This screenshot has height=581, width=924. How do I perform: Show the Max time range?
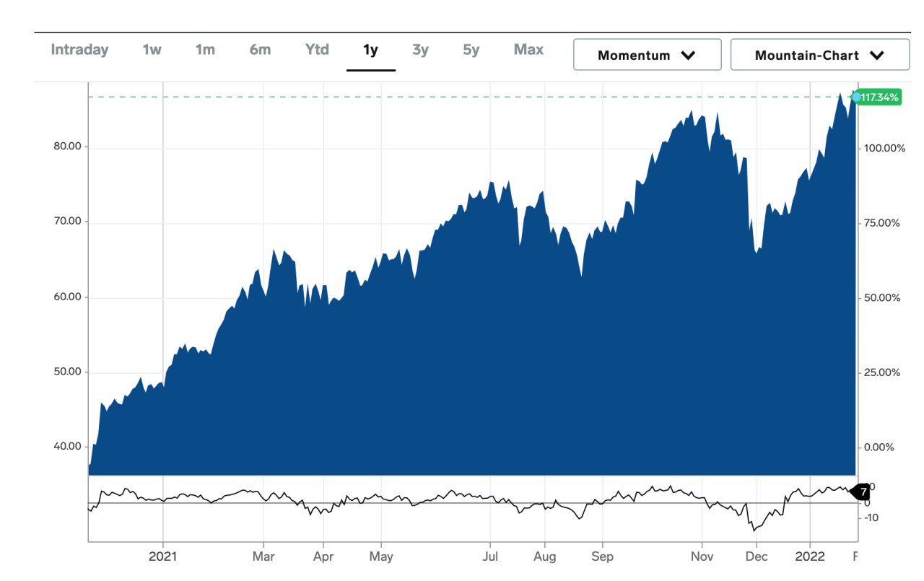(x=528, y=50)
